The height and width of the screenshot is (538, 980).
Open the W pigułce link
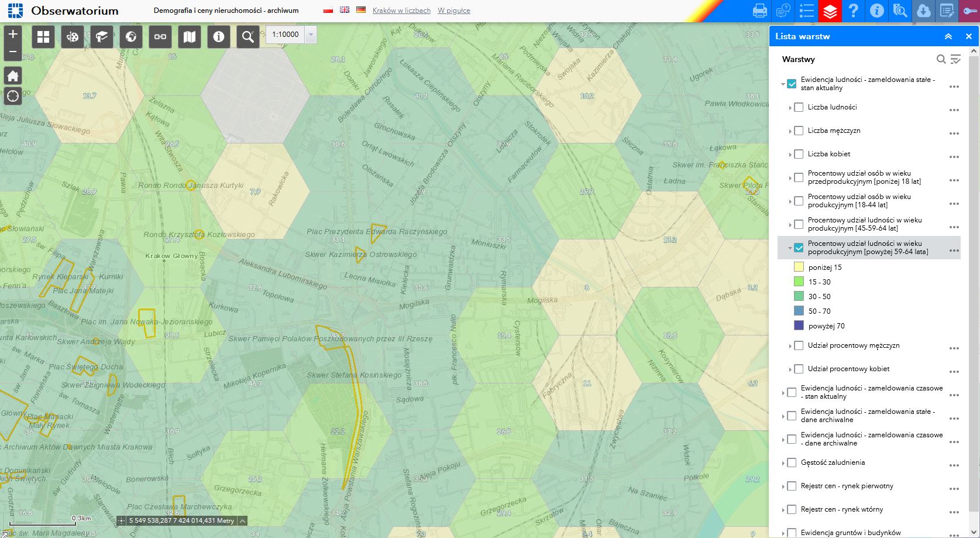(453, 11)
